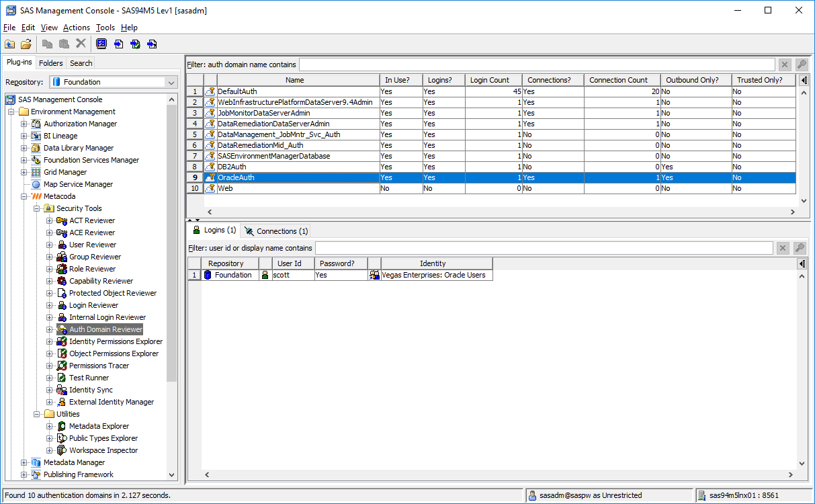Sort by the Connection Count column header
The image size is (815, 504).
[618, 80]
